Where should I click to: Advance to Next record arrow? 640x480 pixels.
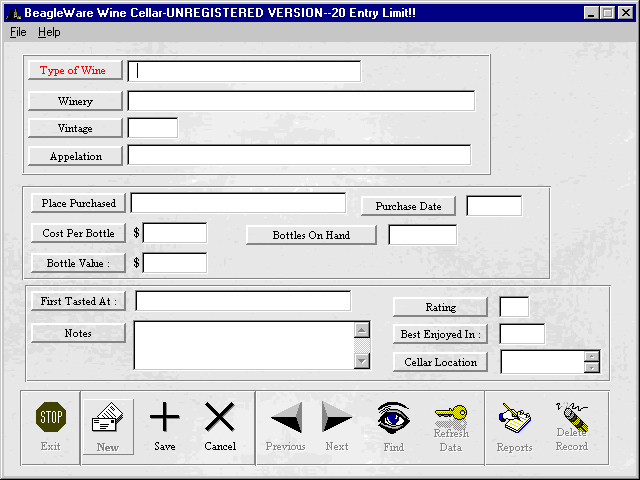pos(337,418)
